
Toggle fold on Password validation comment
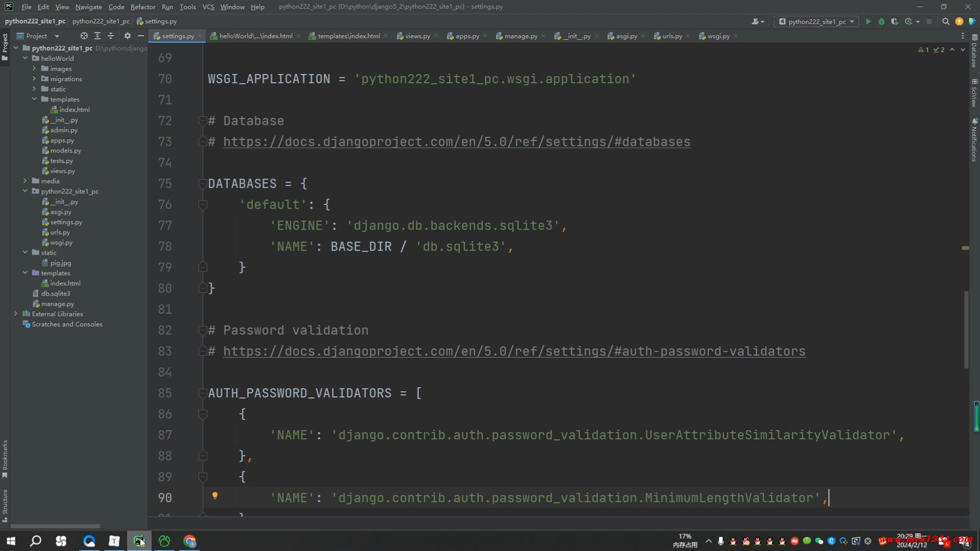(x=203, y=331)
